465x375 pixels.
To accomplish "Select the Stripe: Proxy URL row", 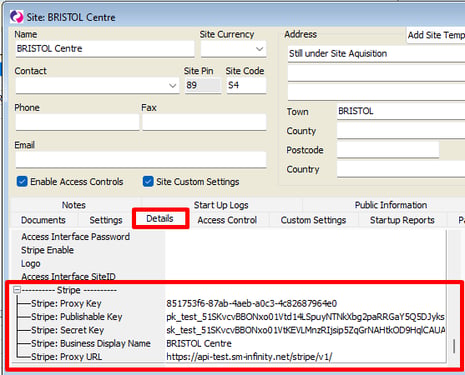I will click(x=228, y=357).
